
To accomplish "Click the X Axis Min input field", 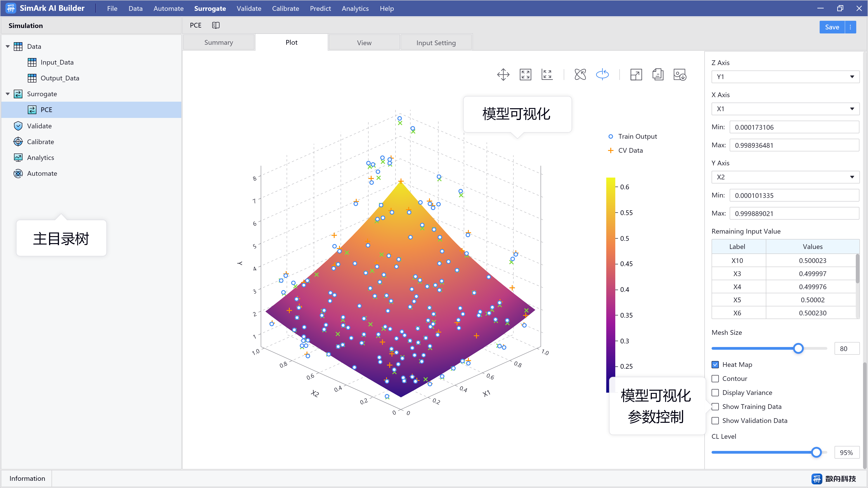I will 794,127.
